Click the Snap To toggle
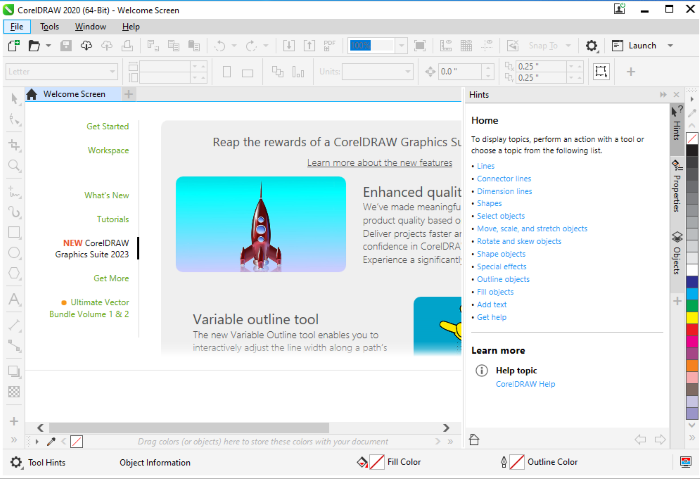 pos(543,46)
